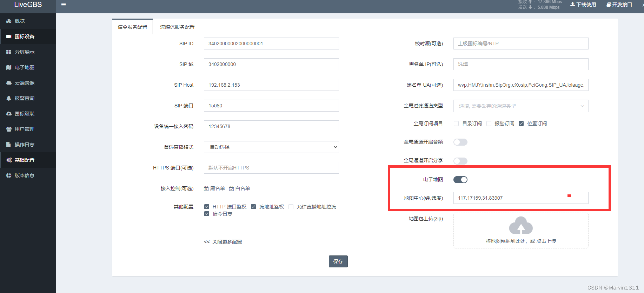Click 下载使用 link in header
The width and height of the screenshot is (644, 293).
(x=583, y=5)
